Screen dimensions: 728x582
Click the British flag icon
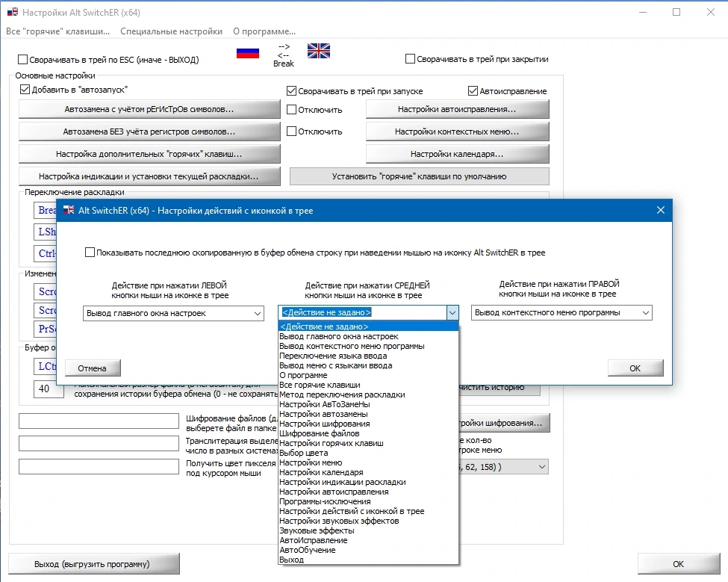pyautogui.click(x=319, y=51)
